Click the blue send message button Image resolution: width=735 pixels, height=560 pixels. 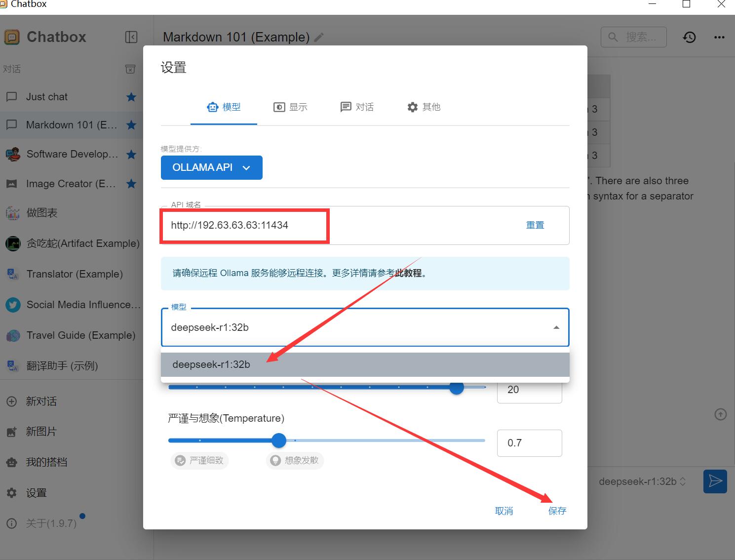(x=715, y=481)
